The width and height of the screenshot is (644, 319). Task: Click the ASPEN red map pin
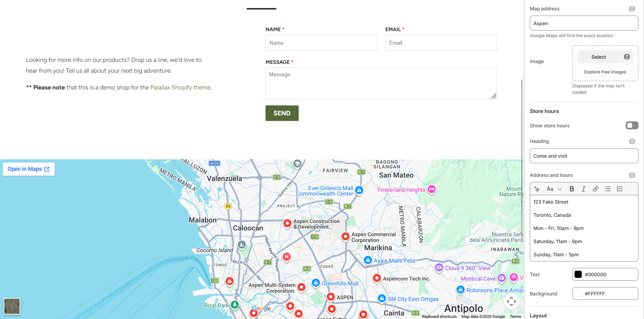point(331,297)
